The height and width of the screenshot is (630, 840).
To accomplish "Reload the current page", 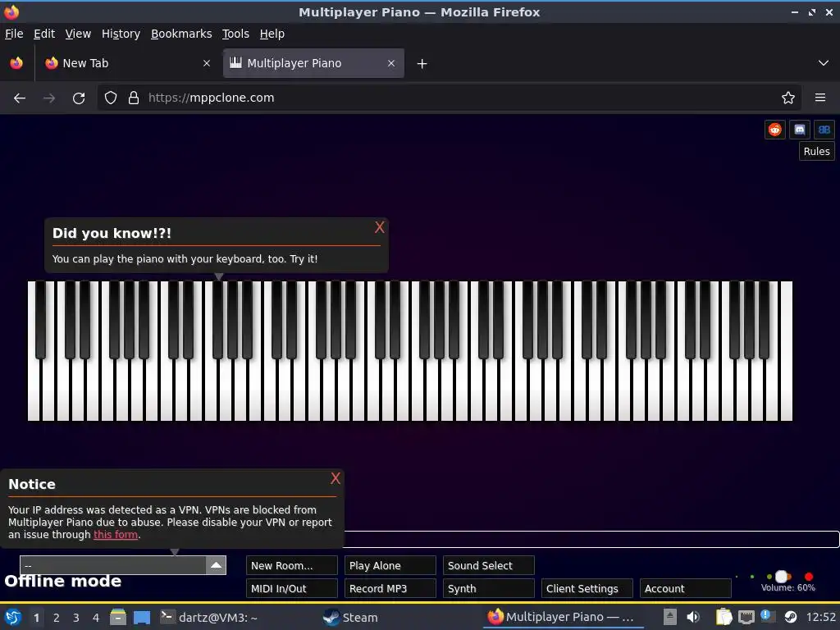I will click(79, 98).
